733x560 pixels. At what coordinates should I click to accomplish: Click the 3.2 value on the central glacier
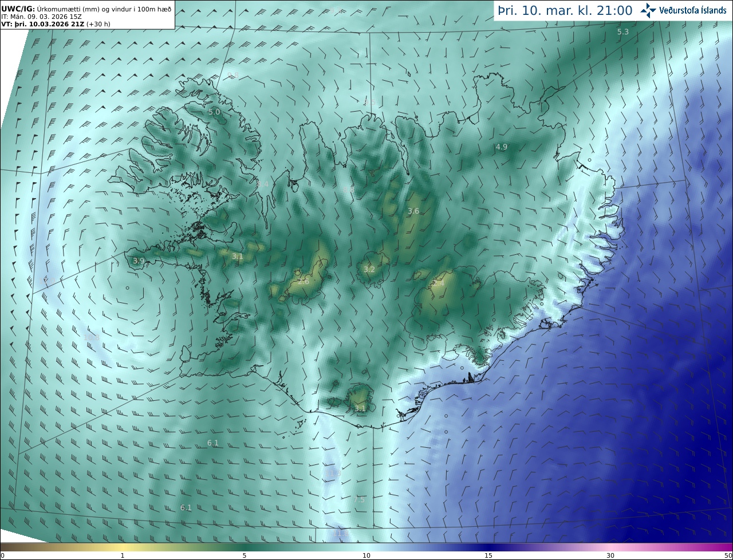[369, 269]
